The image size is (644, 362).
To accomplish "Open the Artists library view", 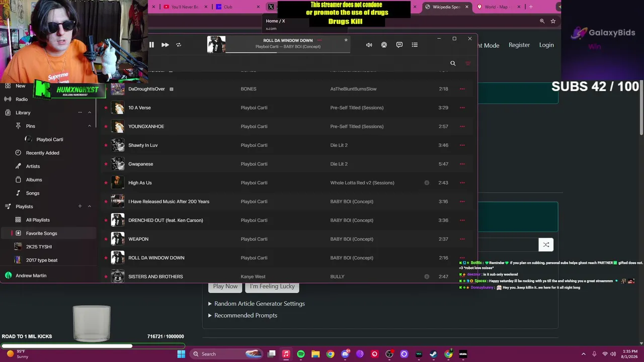I will tap(33, 166).
